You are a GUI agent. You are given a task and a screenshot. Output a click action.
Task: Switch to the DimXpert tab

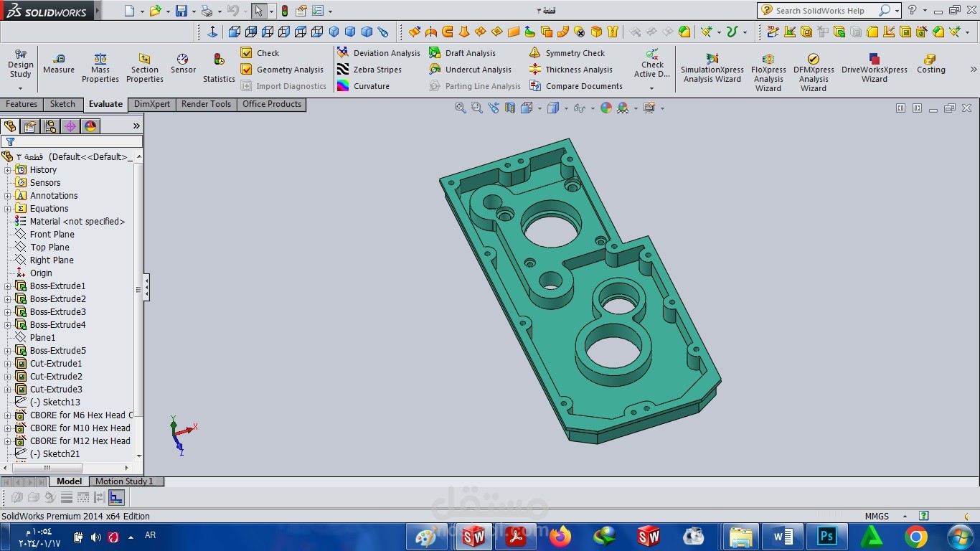coord(152,104)
